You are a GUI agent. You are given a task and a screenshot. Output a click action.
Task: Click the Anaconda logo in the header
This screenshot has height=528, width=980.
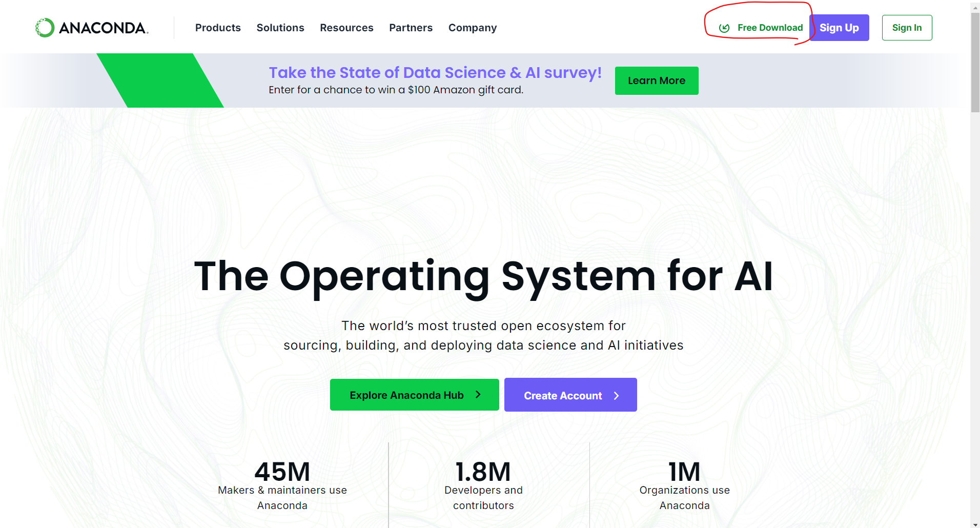pyautogui.click(x=92, y=28)
